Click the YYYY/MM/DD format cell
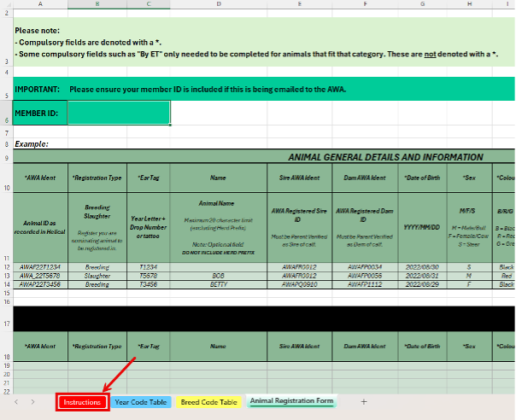Viewport: 516px width, 420px height. click(x=422, y=227)
